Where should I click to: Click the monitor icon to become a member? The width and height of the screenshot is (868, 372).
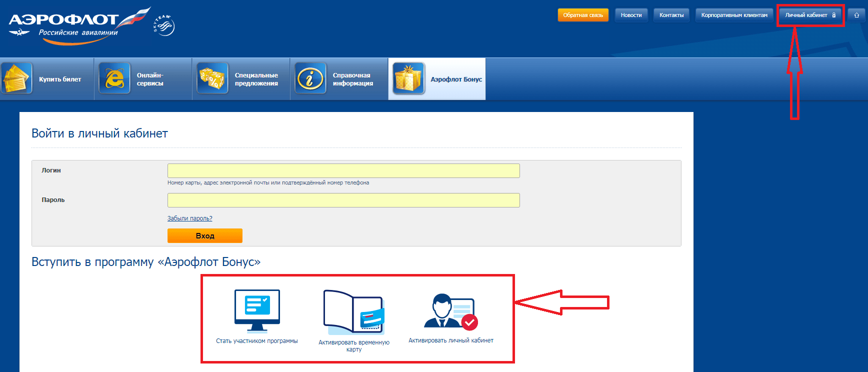[257, 311]
